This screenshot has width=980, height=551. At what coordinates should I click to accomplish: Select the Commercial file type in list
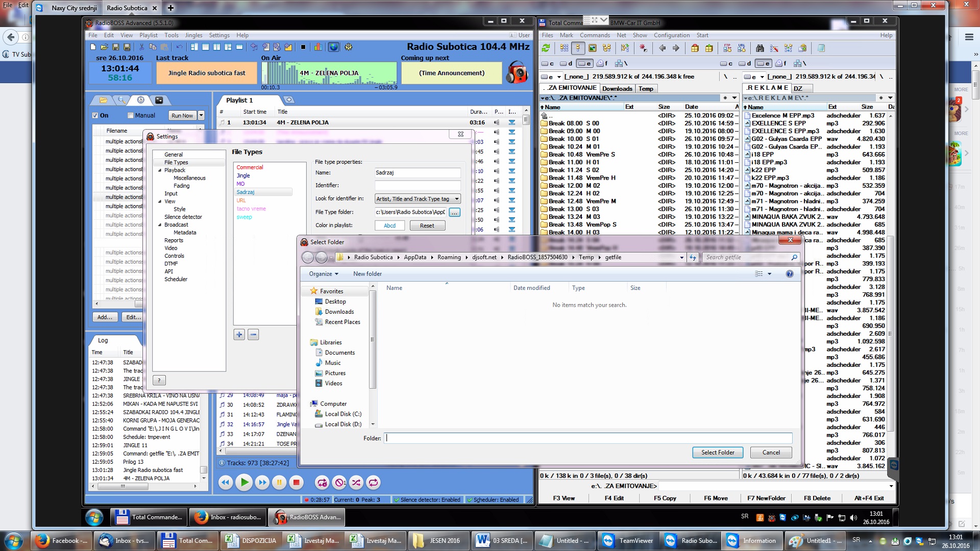250,167
